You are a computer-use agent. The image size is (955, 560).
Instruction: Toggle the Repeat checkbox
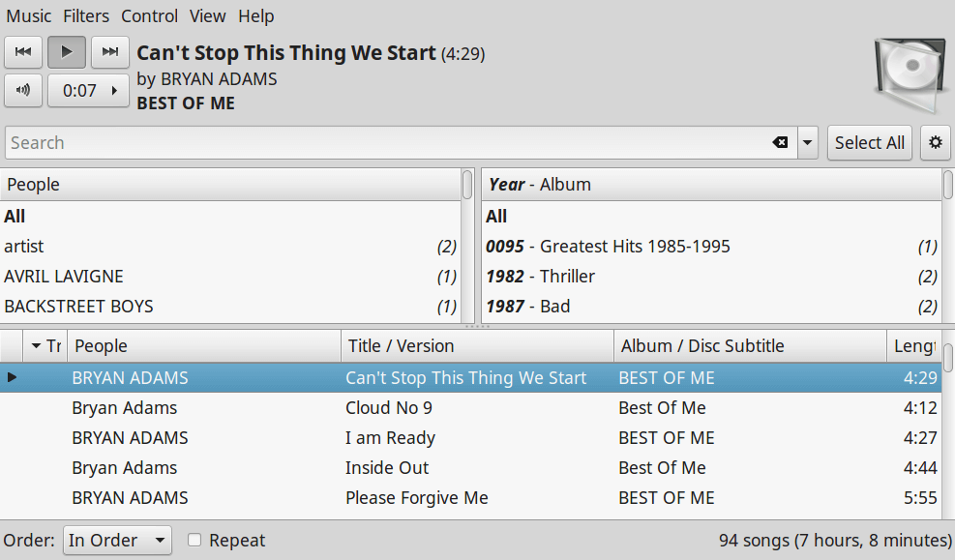click(x=194, y=541)
